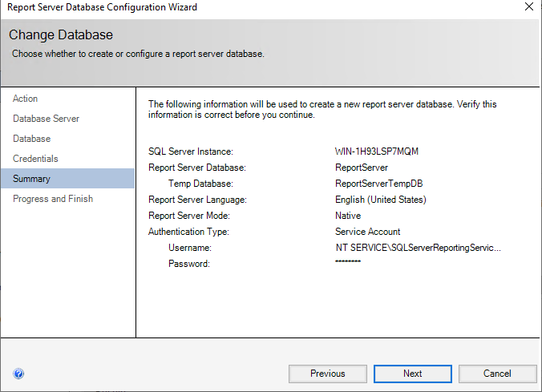Screen dimensions: 542x392
Task: Click the truncated NT SERVICE username value
Action: pos(417,248)
